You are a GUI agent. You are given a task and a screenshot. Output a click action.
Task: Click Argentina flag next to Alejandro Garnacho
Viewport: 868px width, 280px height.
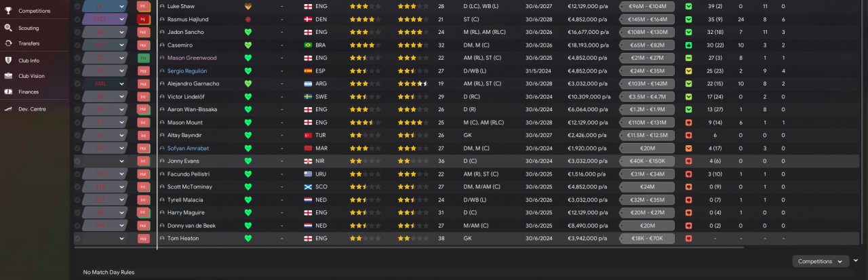pyautogui.click(x=309, y=84)
